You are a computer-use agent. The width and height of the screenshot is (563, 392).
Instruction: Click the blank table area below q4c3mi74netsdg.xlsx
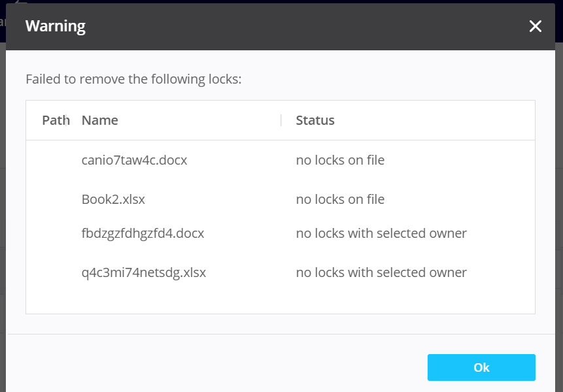pos(280,299)
